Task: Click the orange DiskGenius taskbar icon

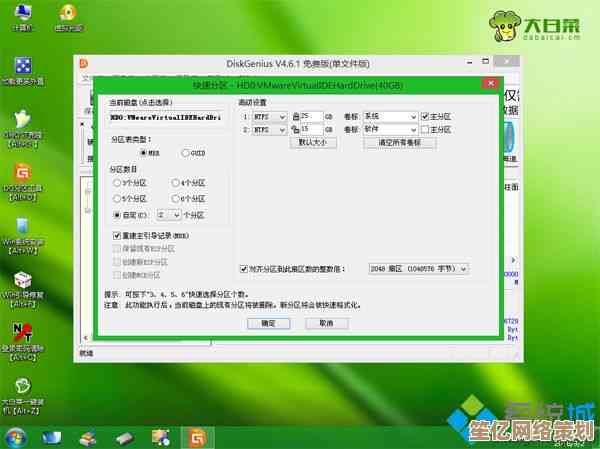Action: (x=198, y=437)
